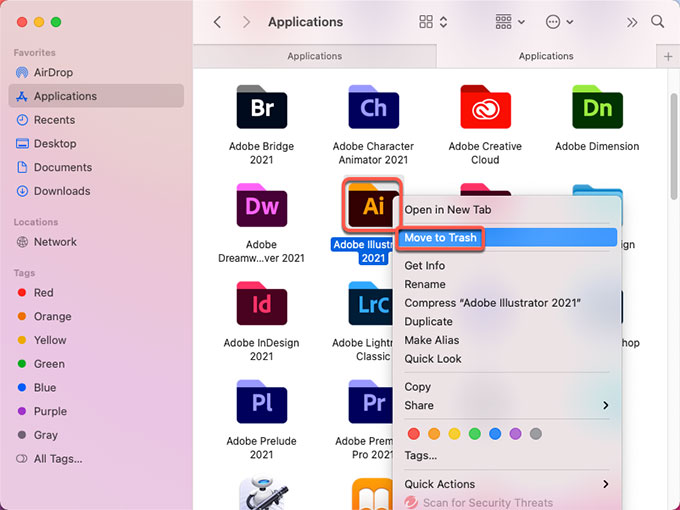
Task: Choose Copy from context menu
Action: pos(507,387)
